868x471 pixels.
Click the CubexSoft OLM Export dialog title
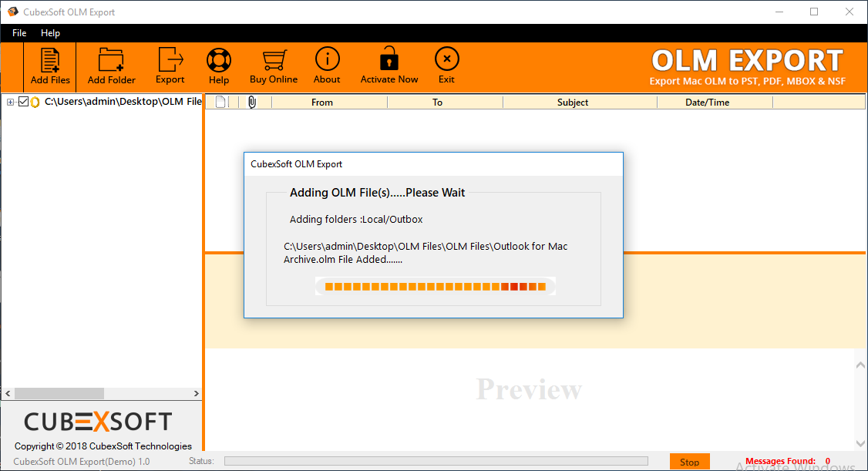pyautogui.click(x=296, y=164)
